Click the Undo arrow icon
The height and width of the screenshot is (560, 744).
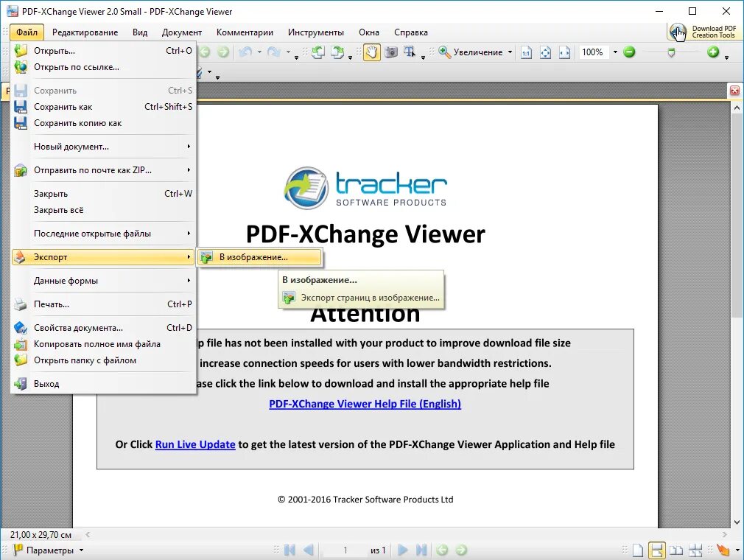pos(245,52)
